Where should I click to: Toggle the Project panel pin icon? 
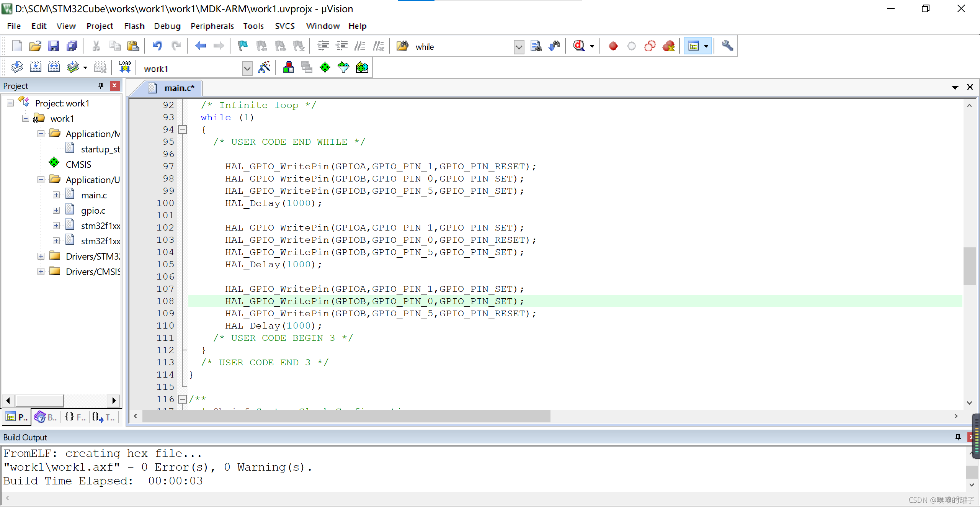coord(101,86)
